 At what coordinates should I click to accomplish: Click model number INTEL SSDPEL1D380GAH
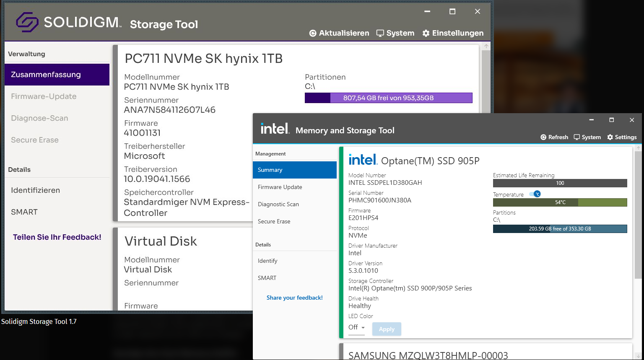point(385,183)
